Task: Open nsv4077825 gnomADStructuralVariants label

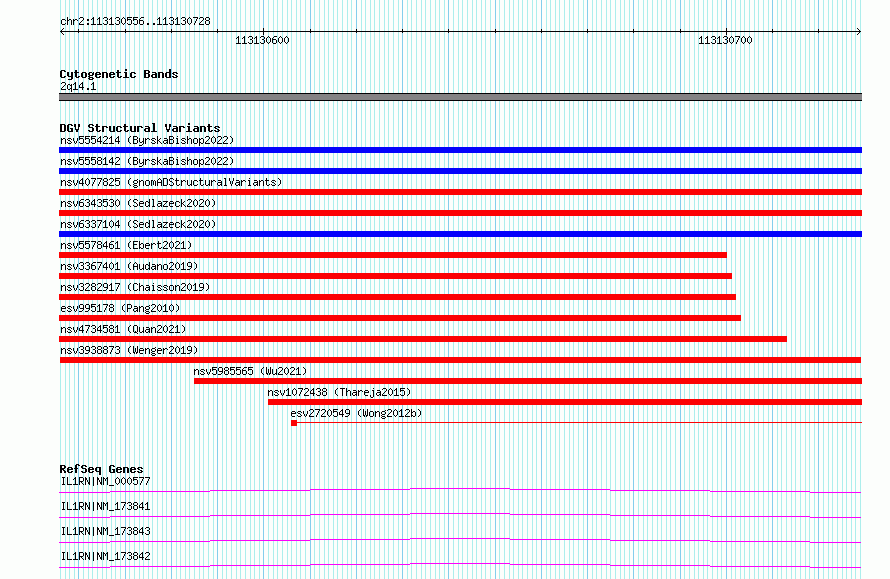Action: [x=171, y=182]
